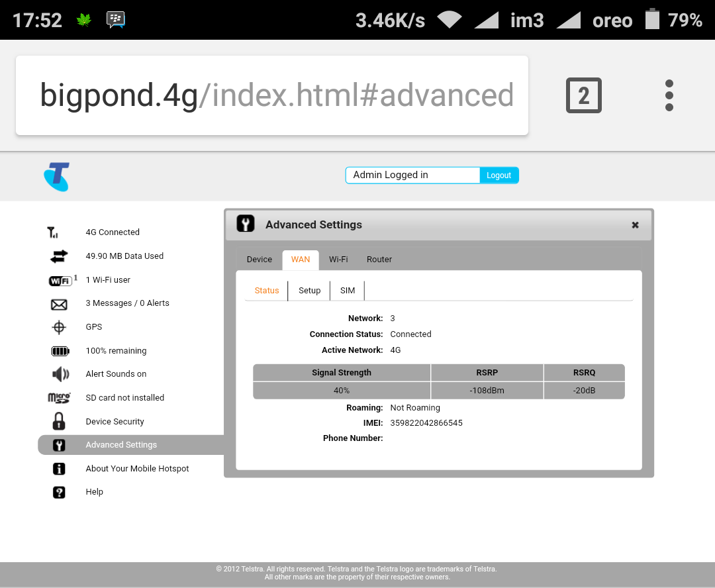Image resolution: width=715 pixels, height=588 pixels.
Task: Open the browser tab switcher showing 2
Action: click(x=584, y=95)
